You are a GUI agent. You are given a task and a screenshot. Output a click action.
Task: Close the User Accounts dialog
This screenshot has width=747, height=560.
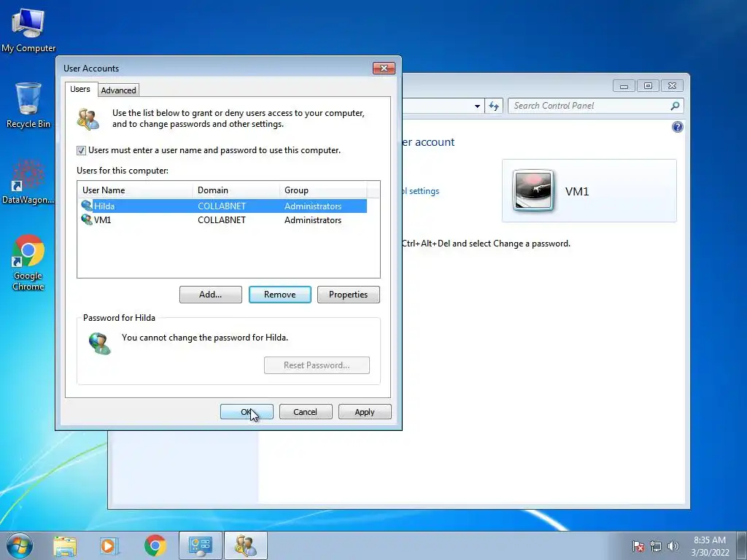[x=384, y=68]
